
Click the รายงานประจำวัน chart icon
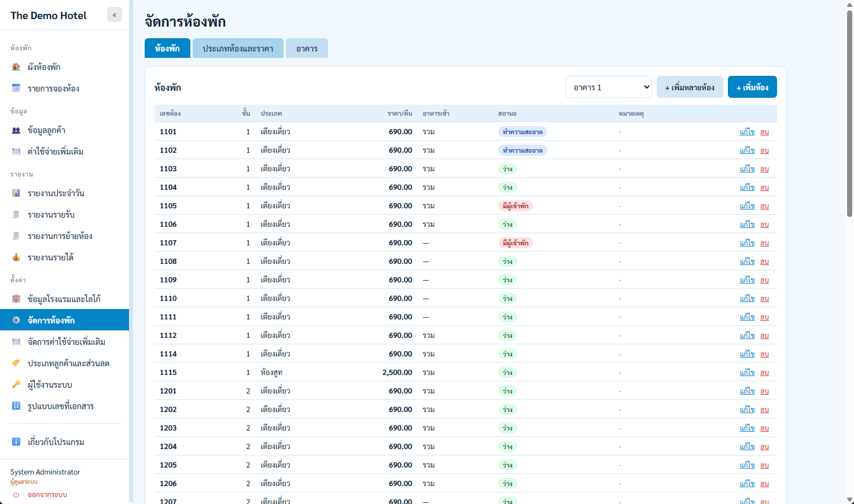[x=16, y=193]
